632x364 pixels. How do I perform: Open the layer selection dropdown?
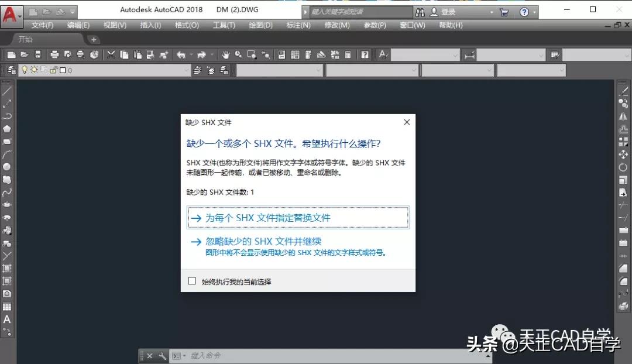tap(187, 70)
